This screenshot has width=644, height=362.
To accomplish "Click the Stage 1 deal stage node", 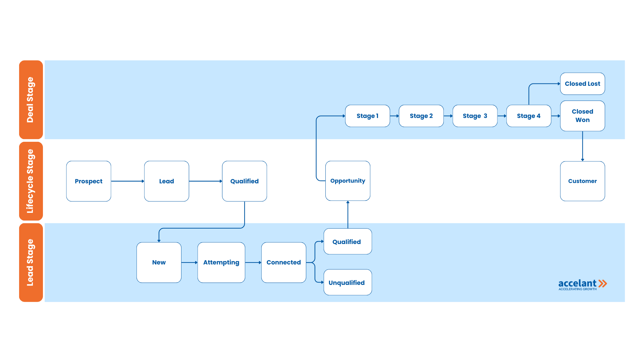I will [x=369, y=116].
